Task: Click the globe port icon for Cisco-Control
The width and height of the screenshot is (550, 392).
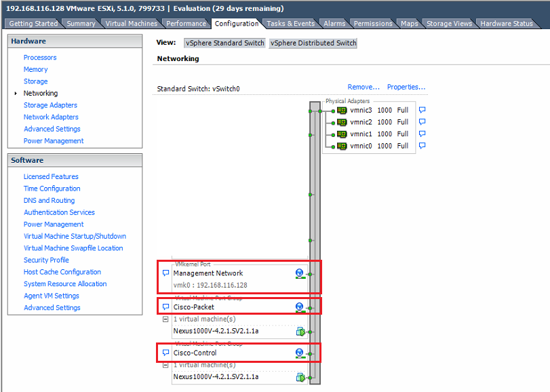Action: [x=300, y=353]
